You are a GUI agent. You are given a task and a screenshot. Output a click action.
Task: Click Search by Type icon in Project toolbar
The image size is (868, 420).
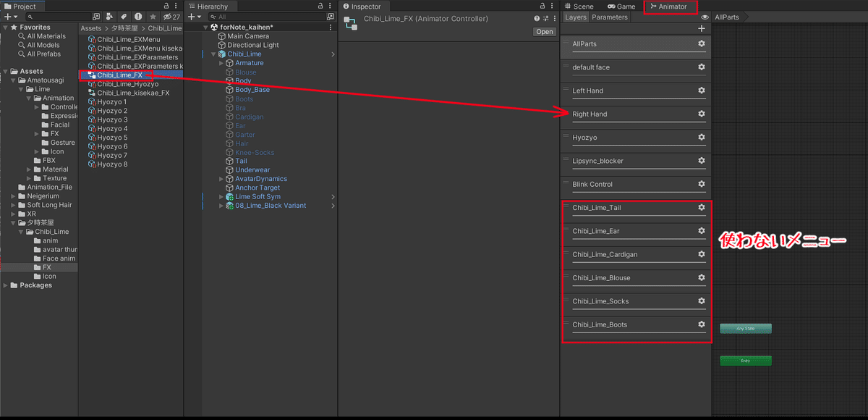click(110, 17)
